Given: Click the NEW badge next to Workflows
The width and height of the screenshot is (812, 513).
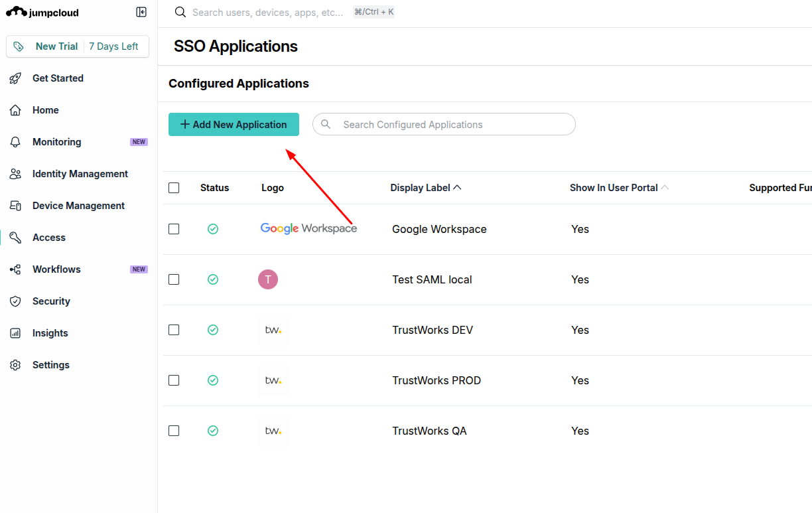Looking at the screenshot, I should pyautogui.click(x=139, y=269).
